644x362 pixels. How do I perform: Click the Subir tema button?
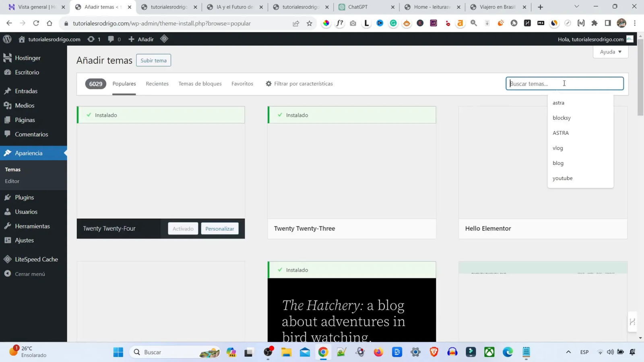[153, 60]
